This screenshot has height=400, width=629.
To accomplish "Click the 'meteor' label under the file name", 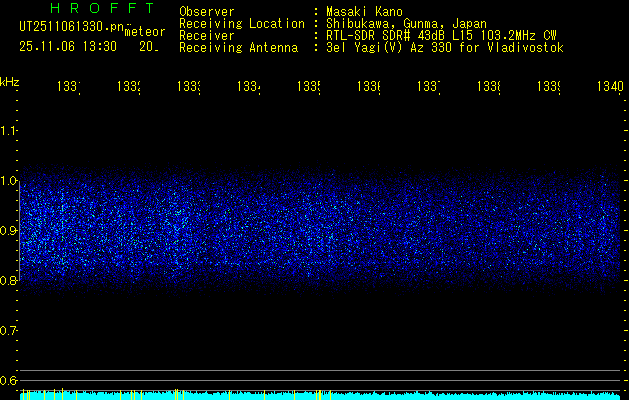I will point(145,32).
